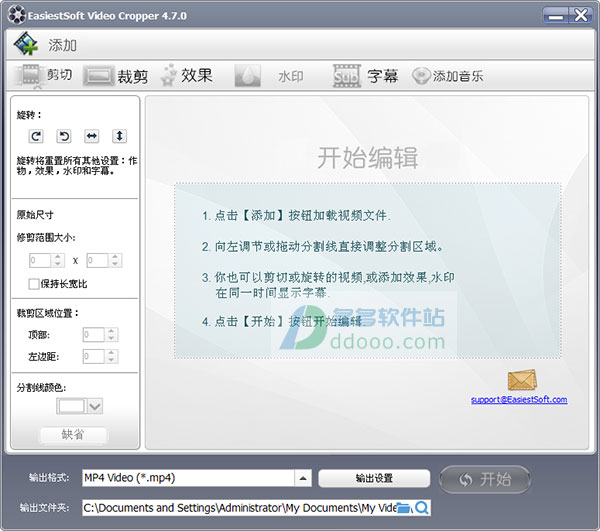Increase 顶部 top value stepper

click(111, 331)
